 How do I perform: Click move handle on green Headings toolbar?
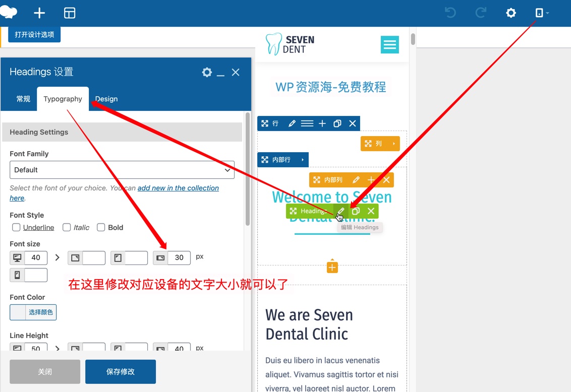tap(293, 211)
